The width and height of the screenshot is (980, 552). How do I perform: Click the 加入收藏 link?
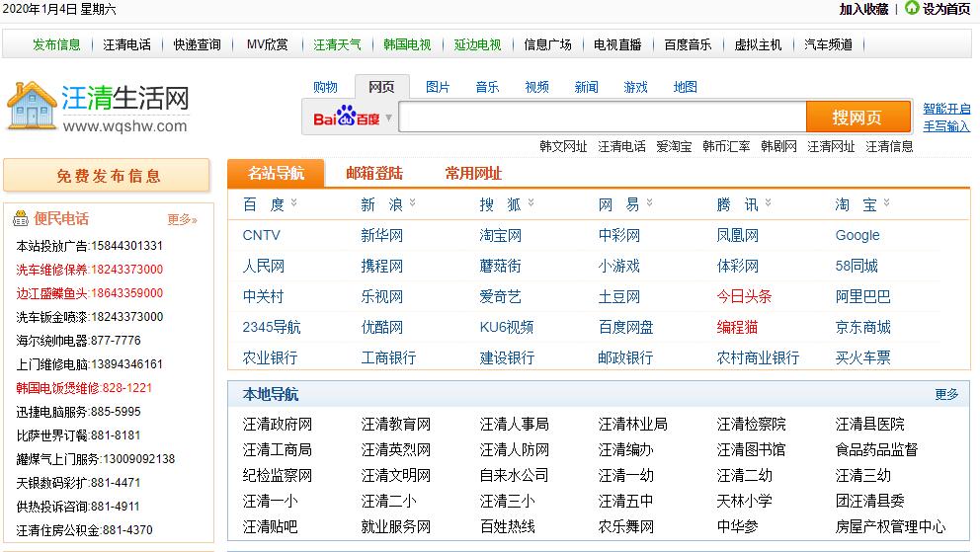863,9
